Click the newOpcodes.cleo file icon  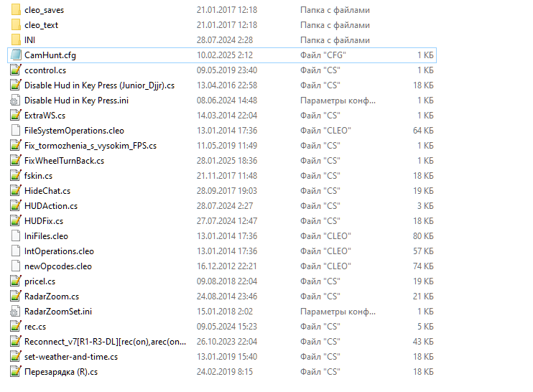[x=16, y=266]
